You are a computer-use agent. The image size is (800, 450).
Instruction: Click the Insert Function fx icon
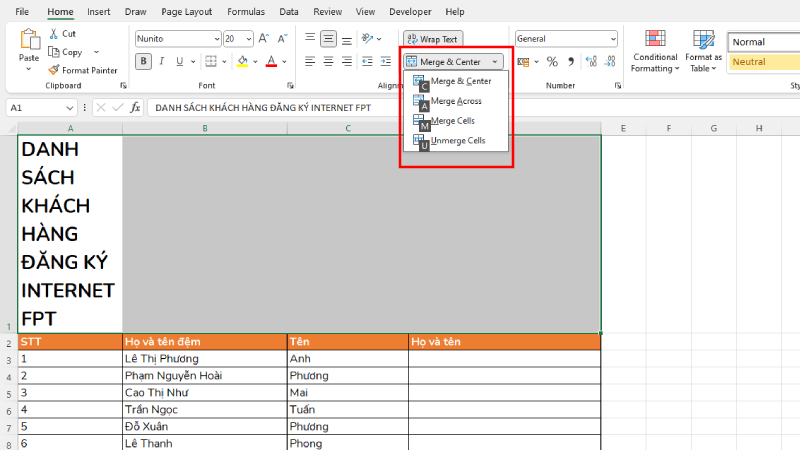click(x=135, y=107)
